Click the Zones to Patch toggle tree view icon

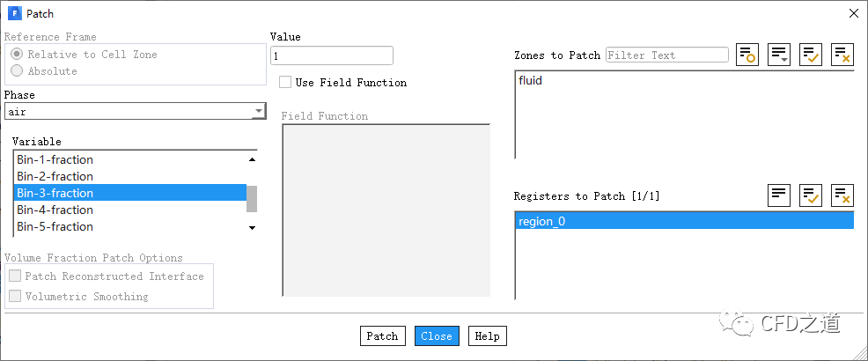click(x=747, y=55)
